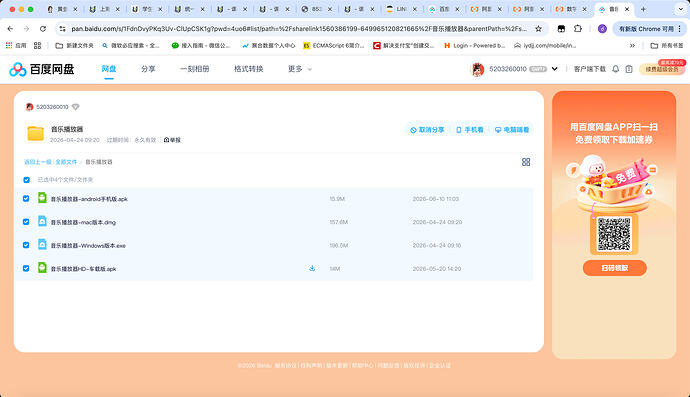Click the 电脑端看 button
The image size is (690, 397).
(512, 130)
